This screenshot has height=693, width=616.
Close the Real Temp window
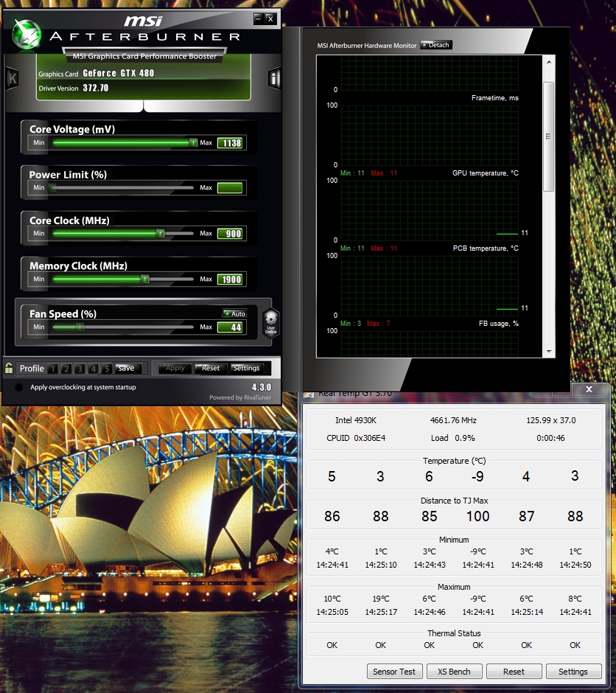(x=589, y=389)
